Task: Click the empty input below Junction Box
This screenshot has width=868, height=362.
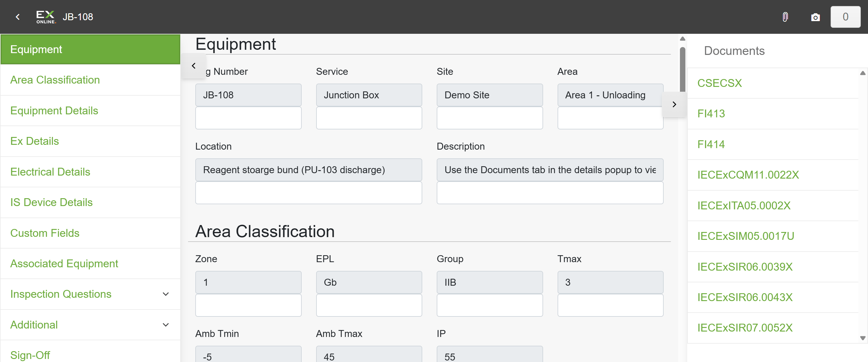Action: tap(369, 118)
